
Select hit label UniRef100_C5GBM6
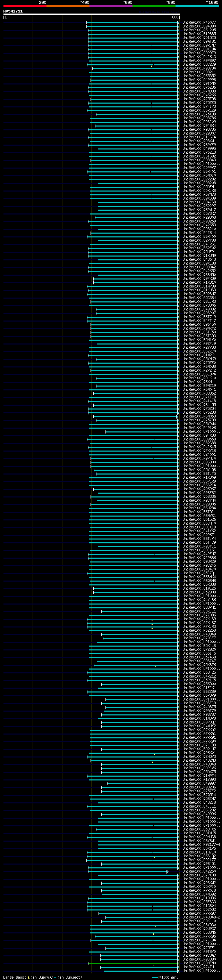pos(199,932)
